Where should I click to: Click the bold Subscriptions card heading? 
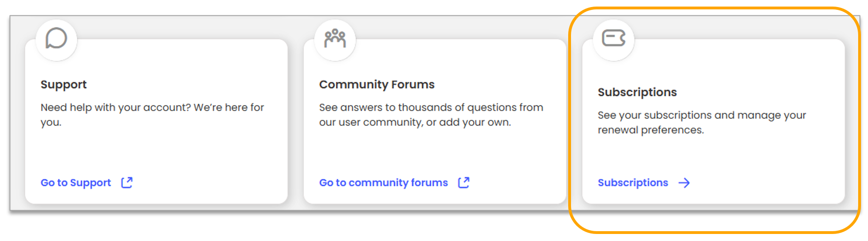pos(637,92)
